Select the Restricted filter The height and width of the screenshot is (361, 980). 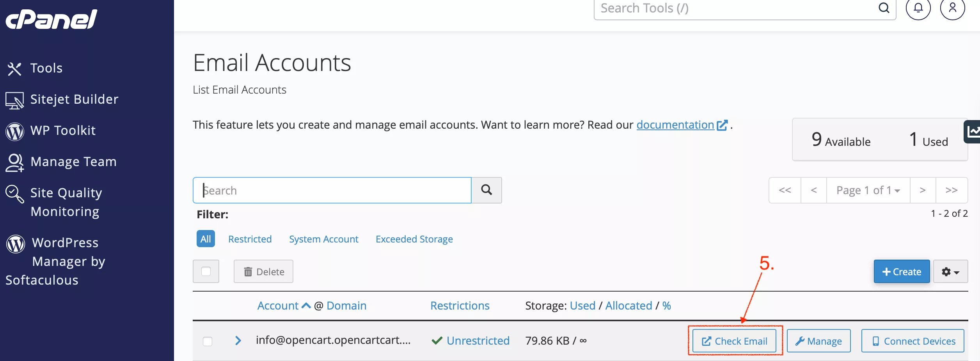tap(250, 239)
